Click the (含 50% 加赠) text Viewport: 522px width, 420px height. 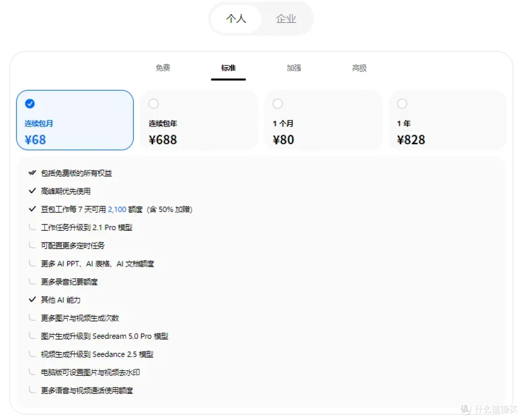point(170,210)
